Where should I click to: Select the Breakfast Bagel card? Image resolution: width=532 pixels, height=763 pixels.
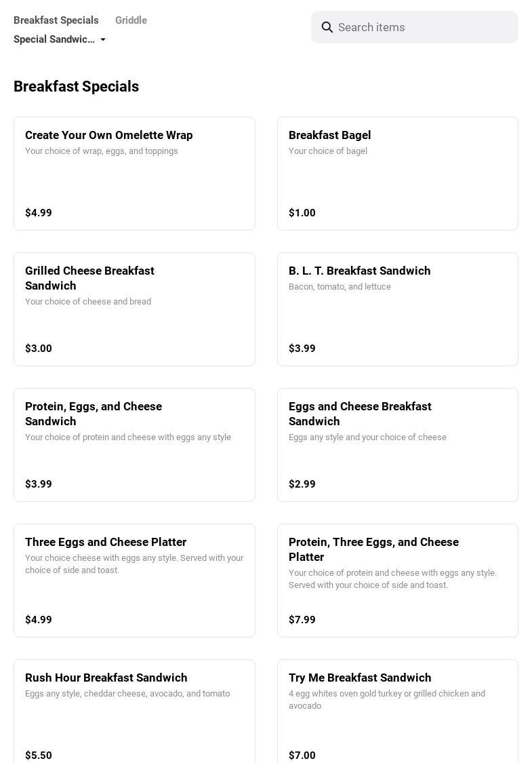397,174
